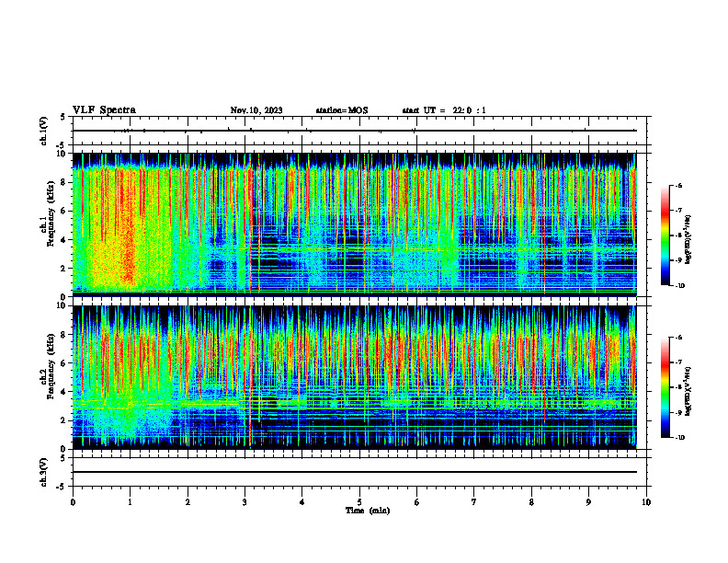Click the "-10" label on ch.2 color bar

pyautogui.click(x=679, y=438)
